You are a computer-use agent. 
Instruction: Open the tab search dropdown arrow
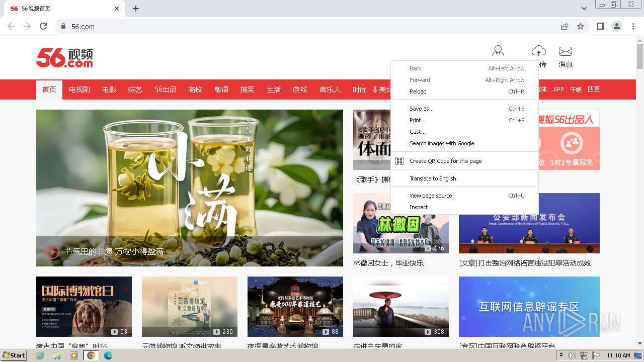pyautogui.click(x=584, y=9)
